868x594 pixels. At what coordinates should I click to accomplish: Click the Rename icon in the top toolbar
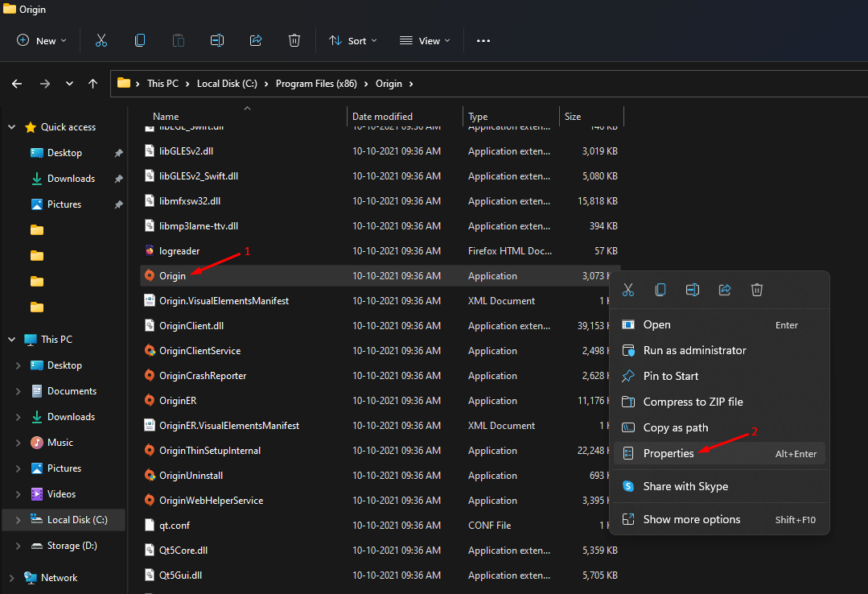click(x=217, y=40)
